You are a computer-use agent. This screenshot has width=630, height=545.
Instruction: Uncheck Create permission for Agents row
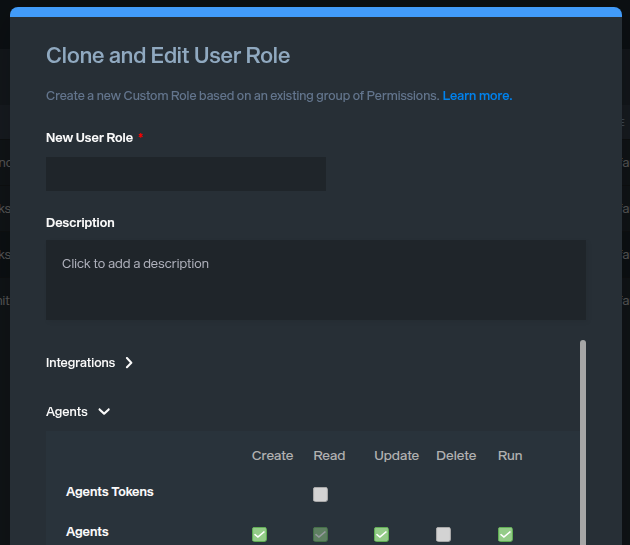pyautogui.click(x=260, y=534)
